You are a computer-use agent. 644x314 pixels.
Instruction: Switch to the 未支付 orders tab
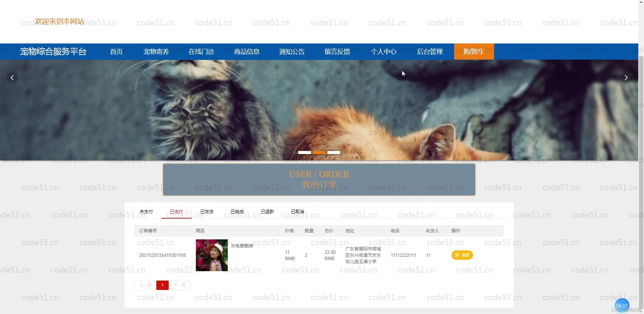[146, 212]
